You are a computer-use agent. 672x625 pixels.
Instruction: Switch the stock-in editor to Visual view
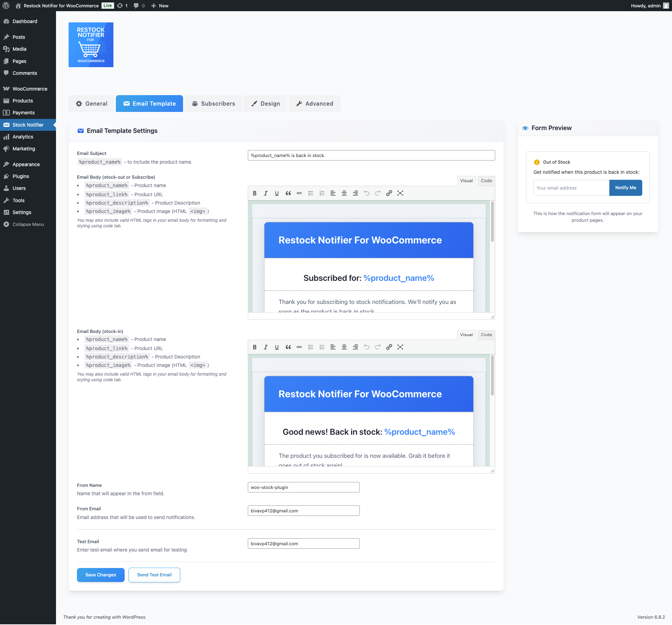[x=466, y=335]
